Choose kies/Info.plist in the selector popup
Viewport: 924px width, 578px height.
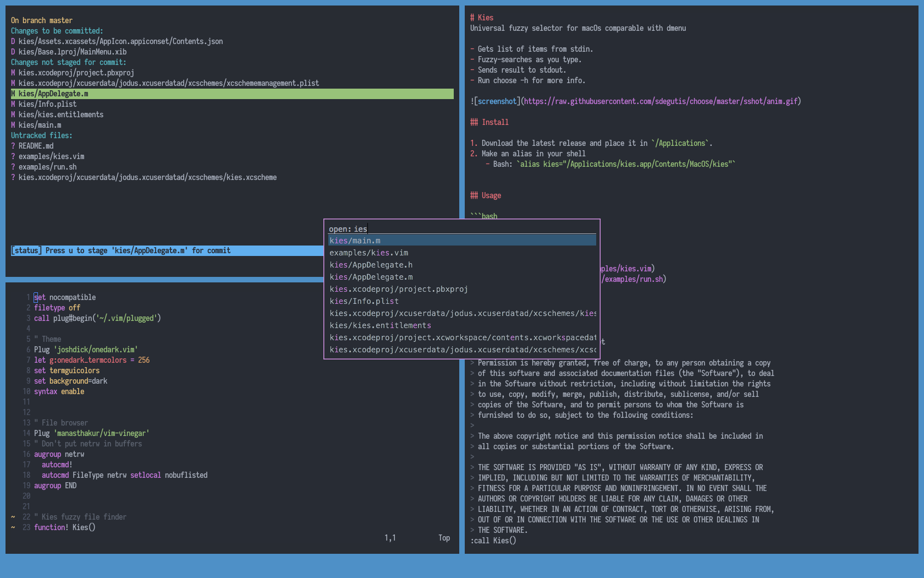[462, 301]
